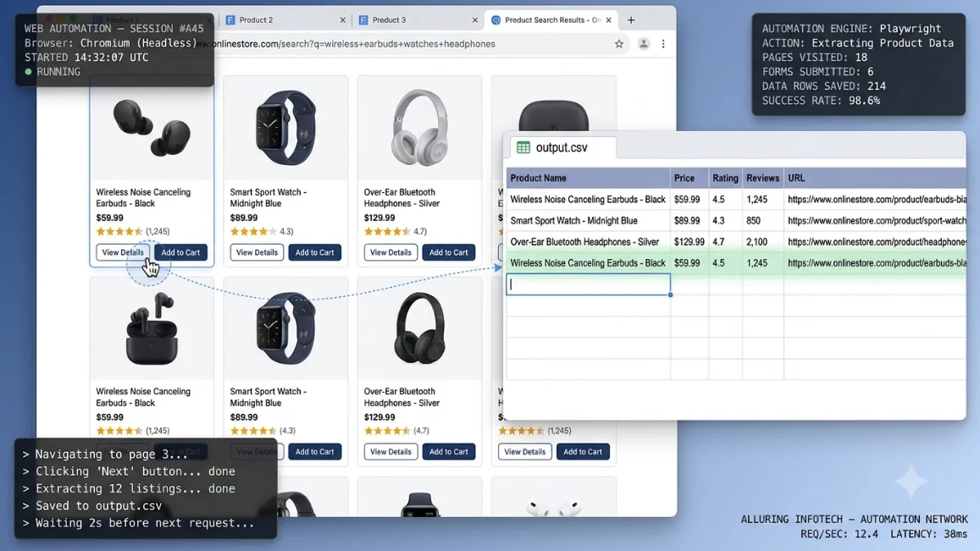
Task: Select the 850 reviews cell
Action: [x=763, y=221]
